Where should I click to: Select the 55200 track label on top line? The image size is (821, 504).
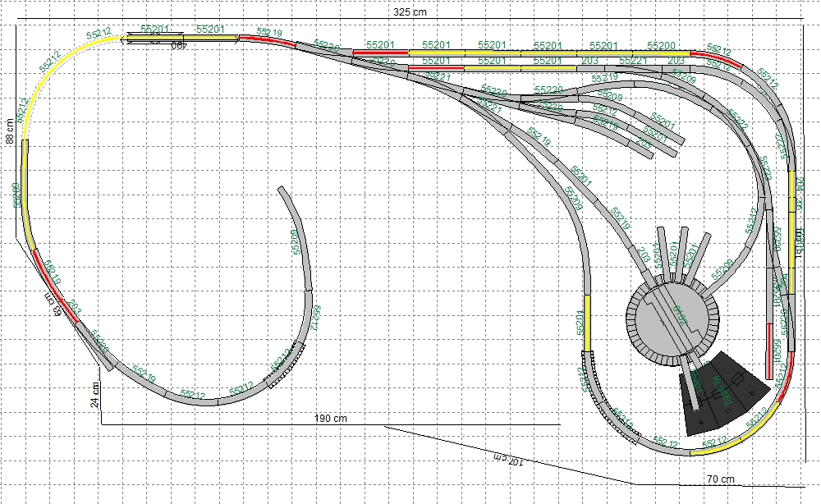[x=661, y=46]
